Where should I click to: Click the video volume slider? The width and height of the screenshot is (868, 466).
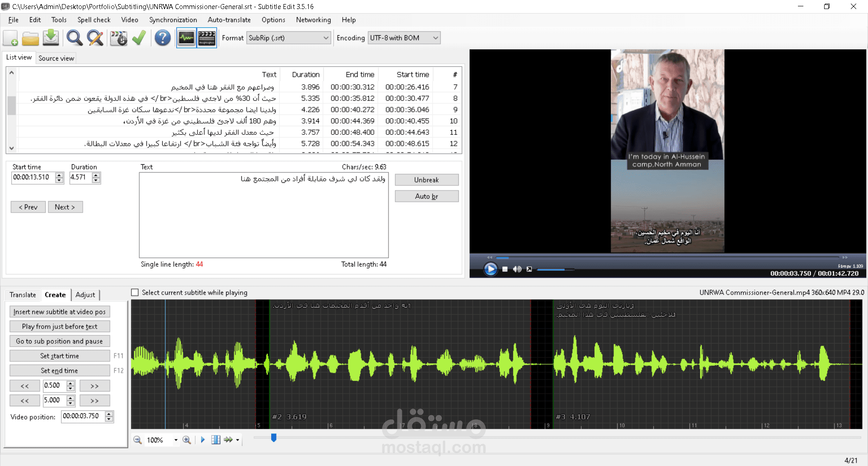(556, 270)
